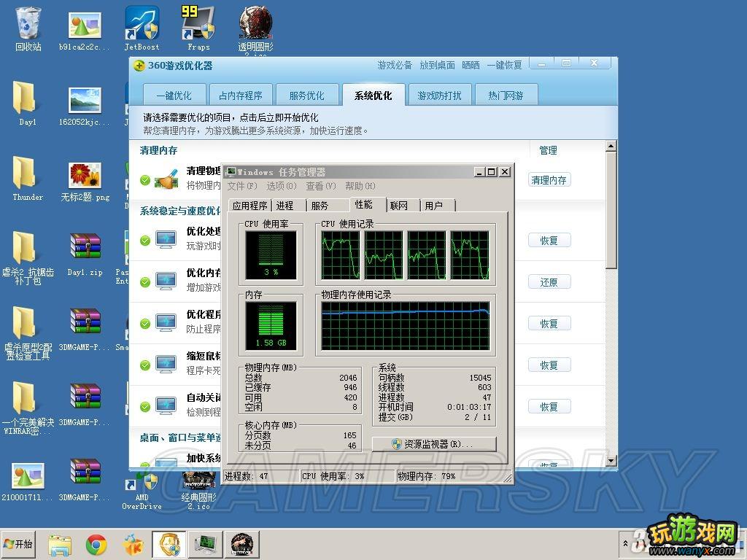Image resolution: width=747 pixels, height=560 pixels.
Task: Click 恢复 button in the 缩短鼠标 row
Action: [x=549, y=365]
